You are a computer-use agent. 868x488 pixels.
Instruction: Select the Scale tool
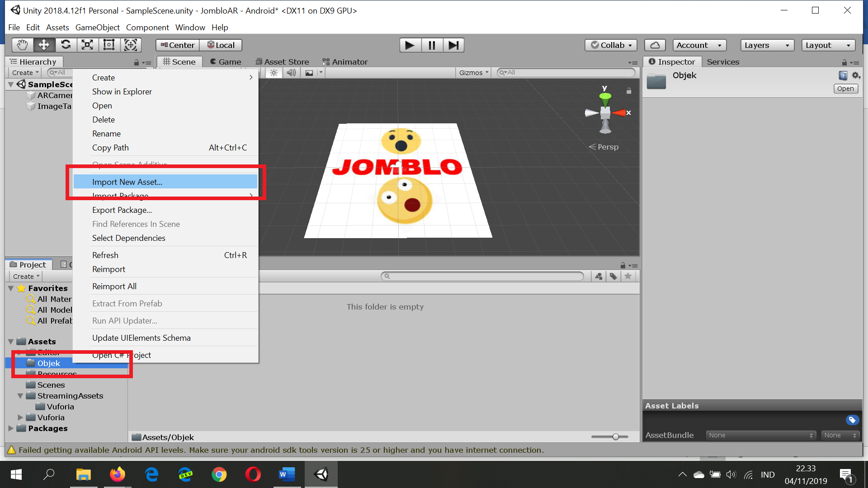(x=87, y=45)
